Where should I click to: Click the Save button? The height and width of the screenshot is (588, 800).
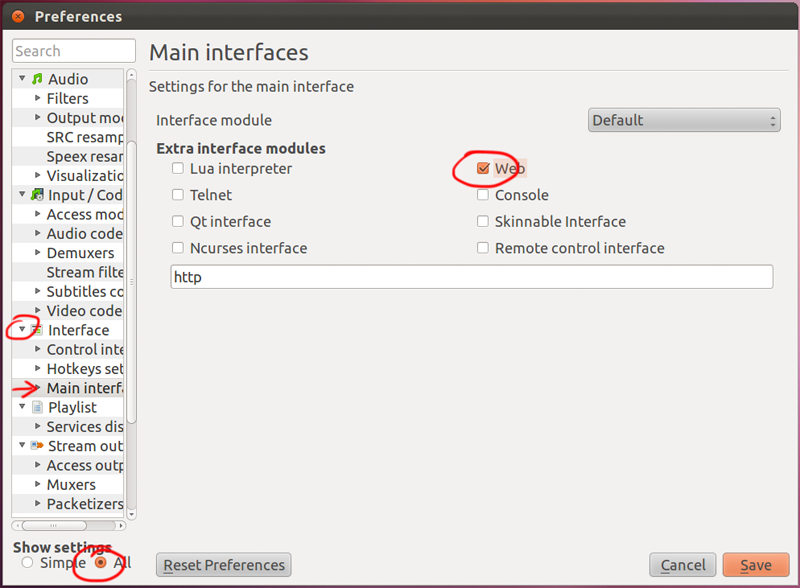pyautogui.click(x=755, y=565)
